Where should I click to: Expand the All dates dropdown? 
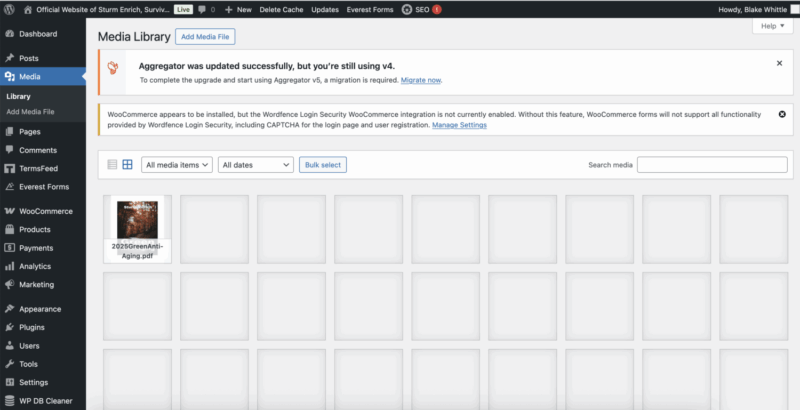pos(256,164)
